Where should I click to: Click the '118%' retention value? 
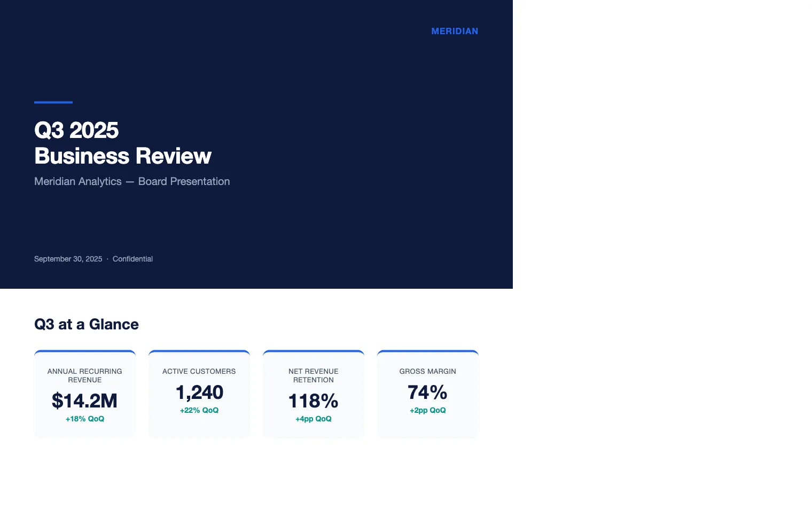pos(314,401)
